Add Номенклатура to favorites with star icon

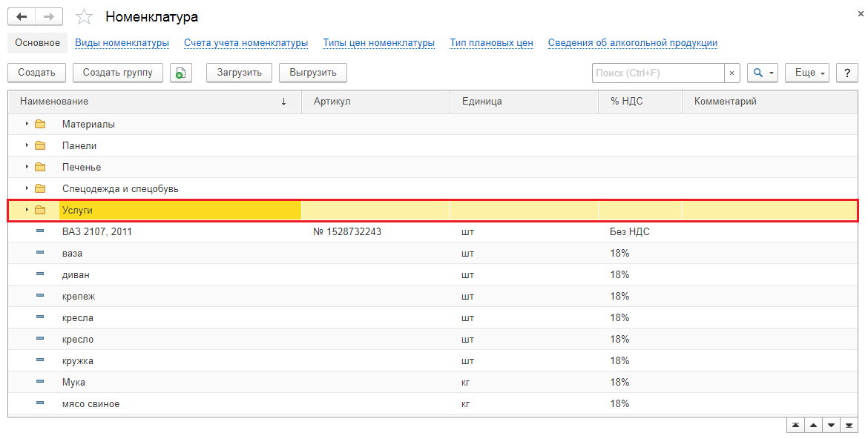click(85, 17)
